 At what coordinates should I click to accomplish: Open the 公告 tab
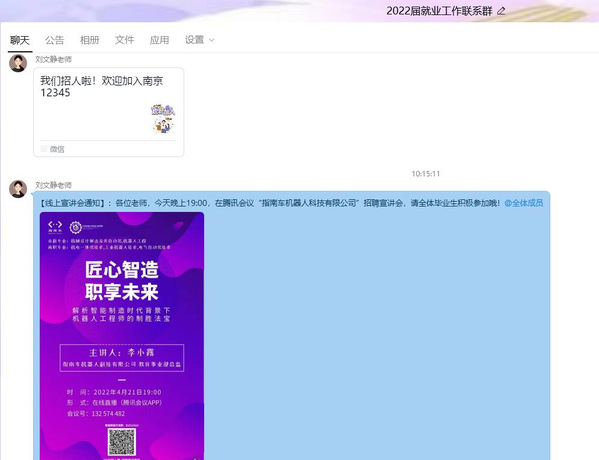(x=55, y=40)
